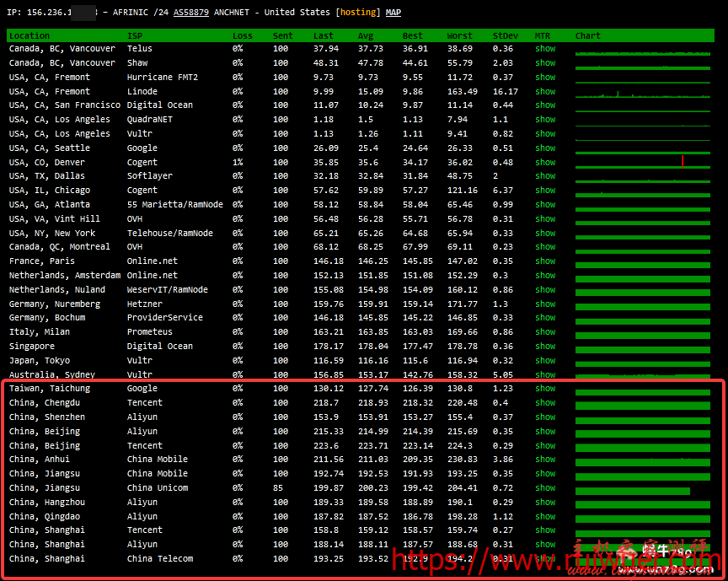Screen dimensions: 728x581
Task: Click the yellow hosting tag
Action: (358, 13)
